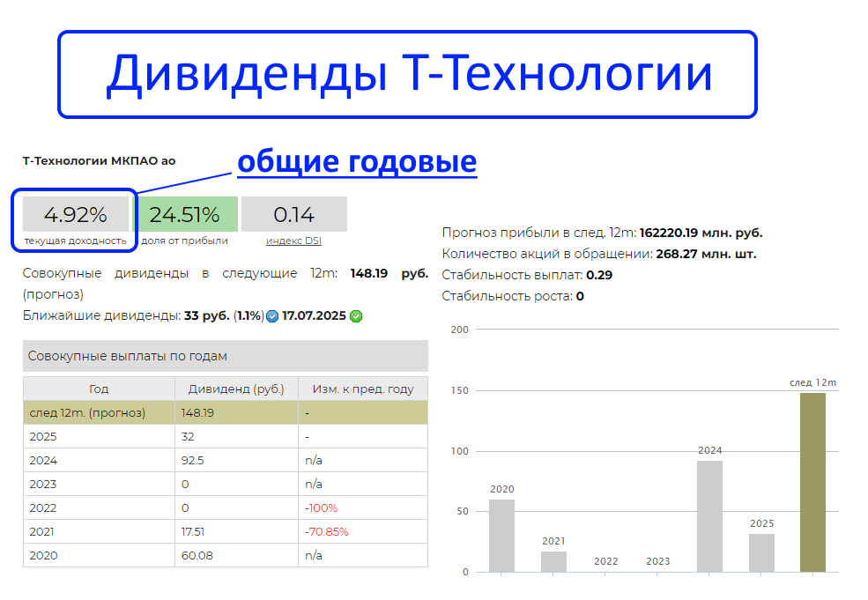Image resolution: width=868 pixels, height=600 pixels.
Task: Select the Год column header
Action: pyautogui.click(x=99, y=389)
